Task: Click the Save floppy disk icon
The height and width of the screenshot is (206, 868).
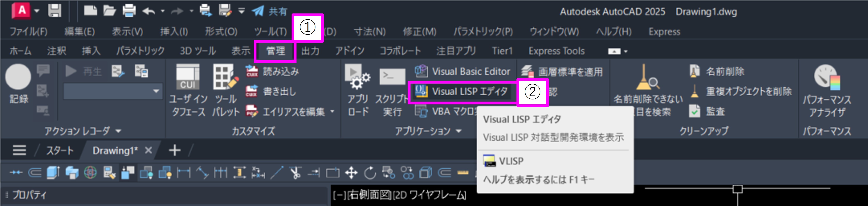Action: (x=55, y=10)
